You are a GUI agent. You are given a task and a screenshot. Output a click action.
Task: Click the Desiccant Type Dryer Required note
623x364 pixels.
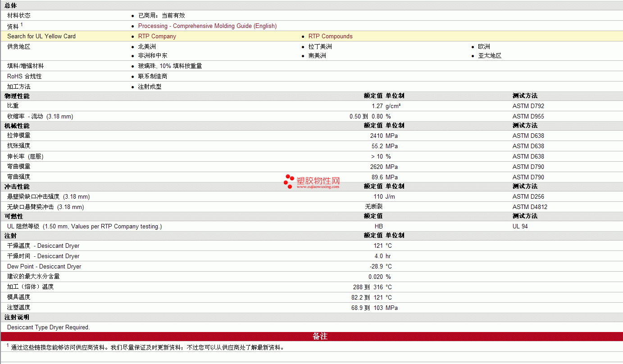tap(49, 328)
